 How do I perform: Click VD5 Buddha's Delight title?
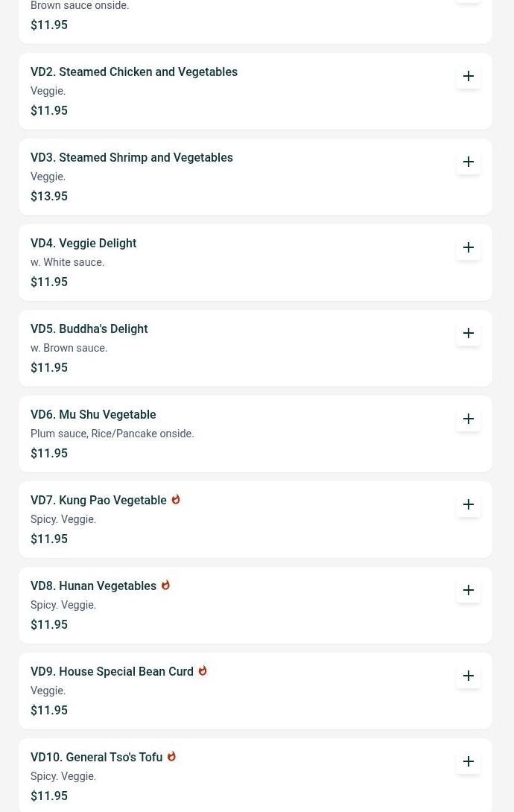pos(89,329)
